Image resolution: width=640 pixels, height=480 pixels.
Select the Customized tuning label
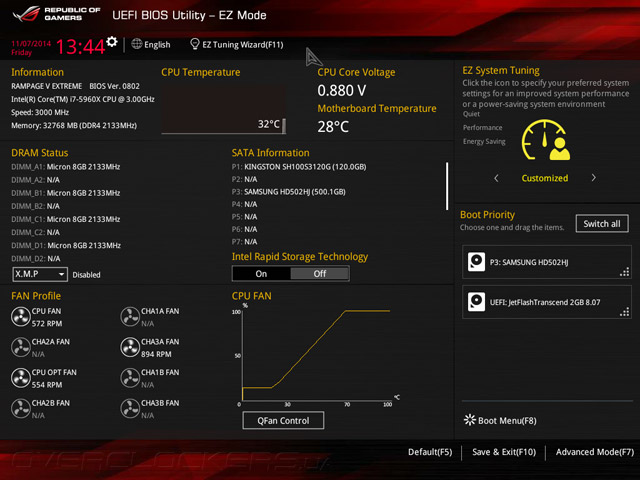[x=545, y=178]
